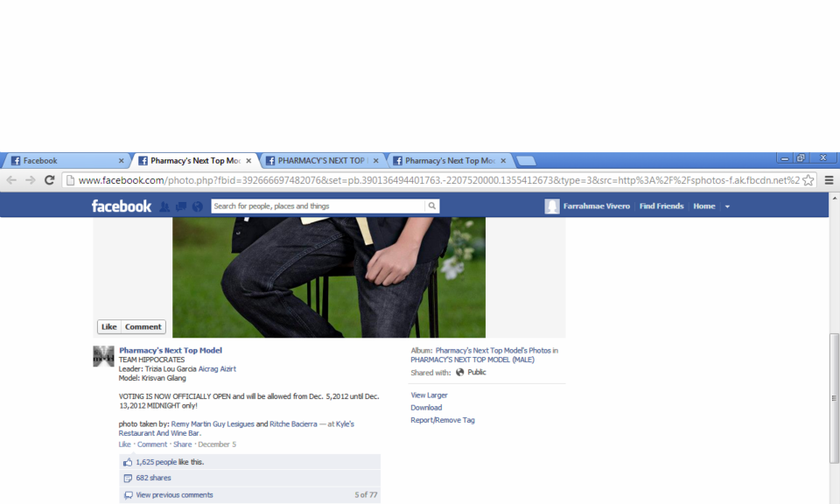Open Pharmacy's Next Top Model page link
This screenshot has height=504, width=840.
(x=171, y=350)
